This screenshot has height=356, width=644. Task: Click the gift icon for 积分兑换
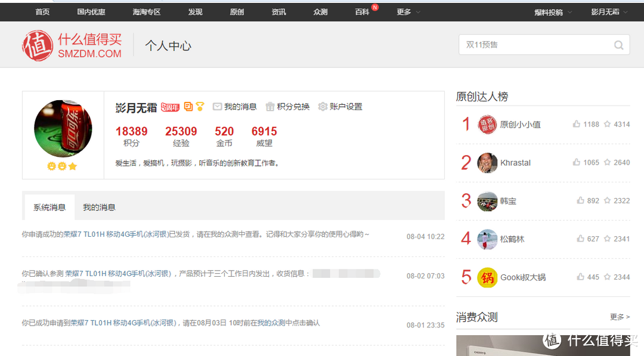270,107
